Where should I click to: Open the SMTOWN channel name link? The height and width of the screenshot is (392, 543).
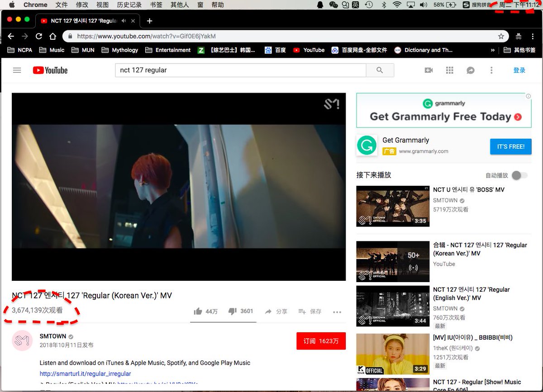53,336
